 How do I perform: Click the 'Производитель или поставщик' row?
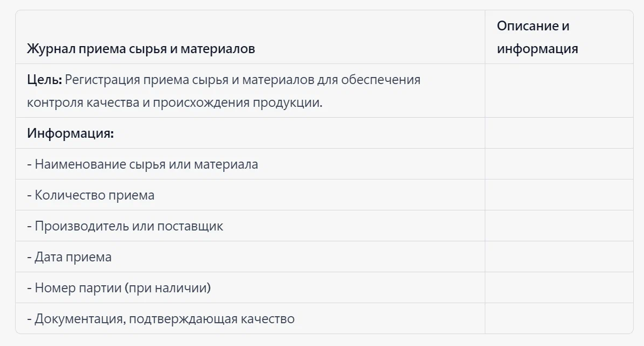pyautogui.click(x=125, y=226)
